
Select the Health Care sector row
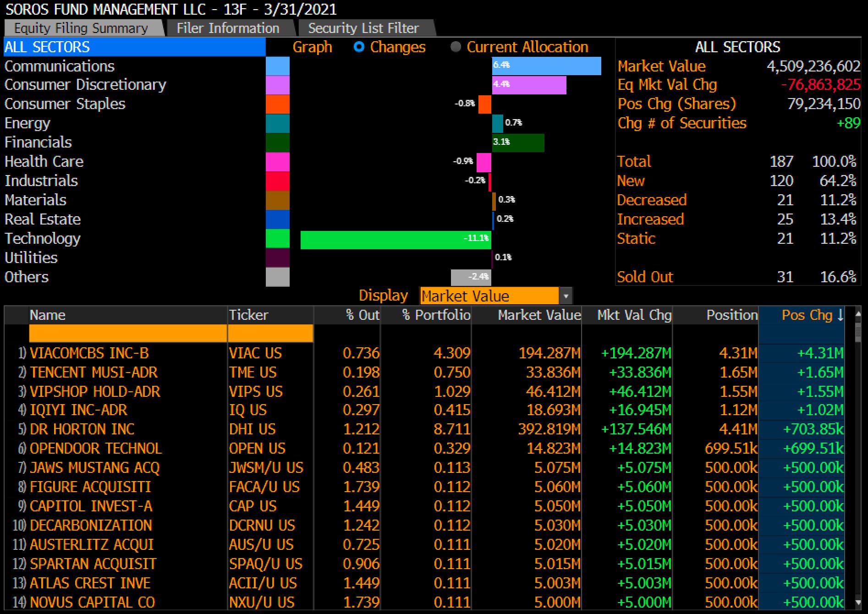click(135, 162)
